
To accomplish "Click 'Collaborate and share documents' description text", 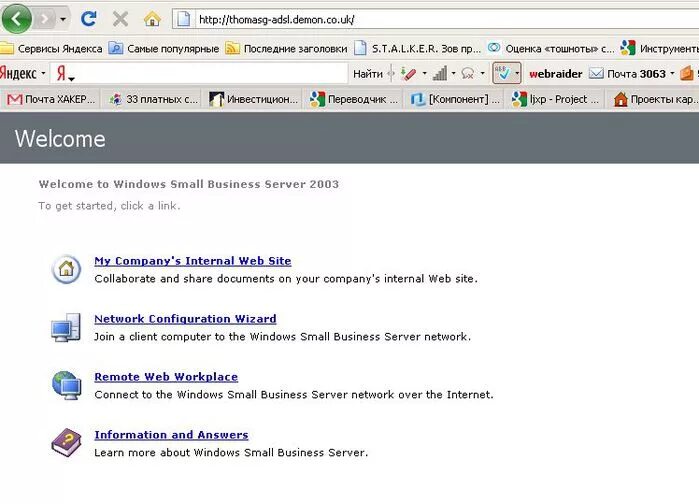I will coord(286,279).
